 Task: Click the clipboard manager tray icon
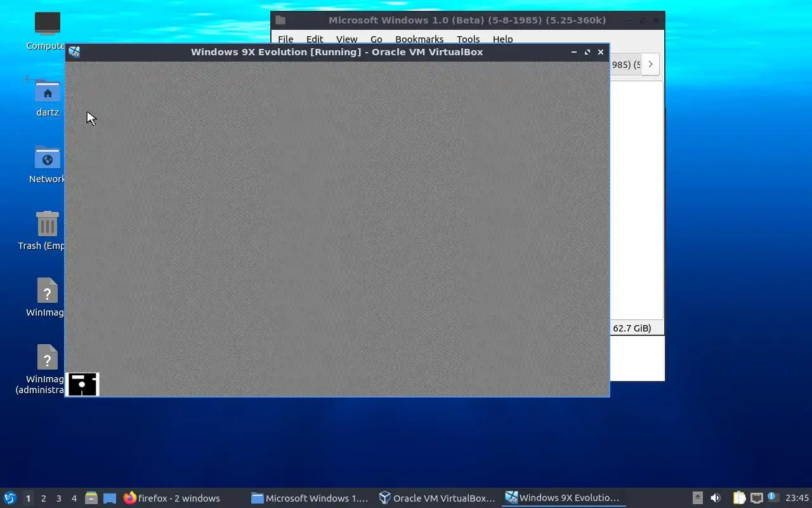click(x=739, y=498)
